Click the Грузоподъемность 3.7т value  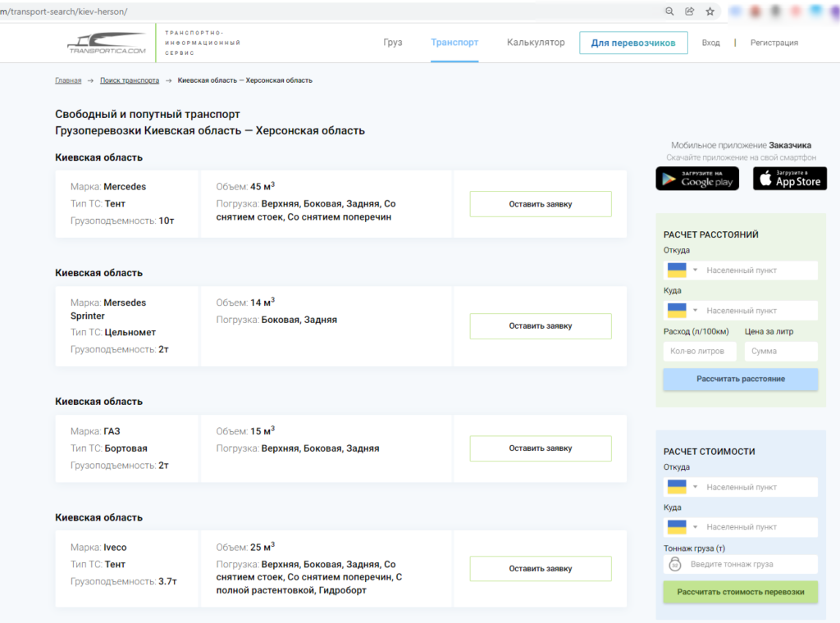(167, 581)
